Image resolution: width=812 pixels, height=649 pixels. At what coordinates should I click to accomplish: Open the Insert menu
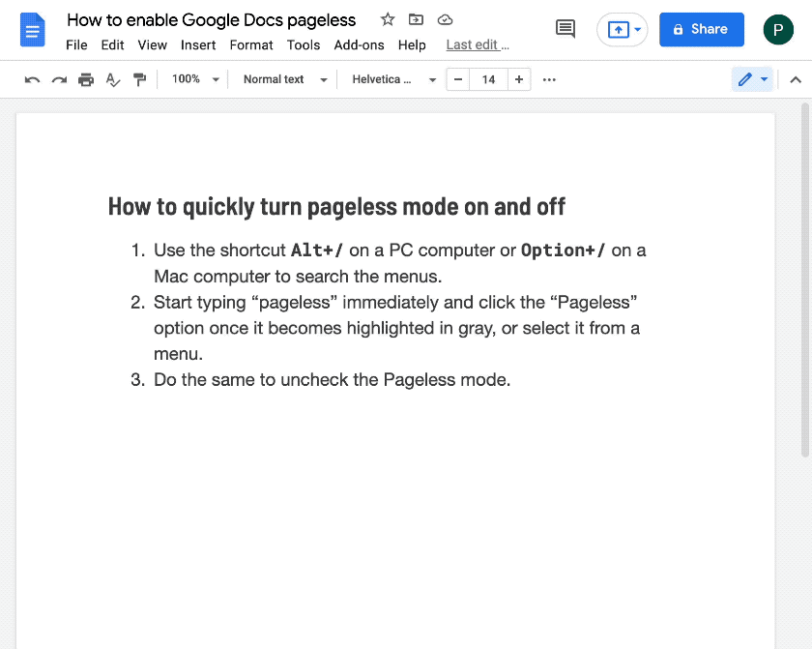(198, 44)
